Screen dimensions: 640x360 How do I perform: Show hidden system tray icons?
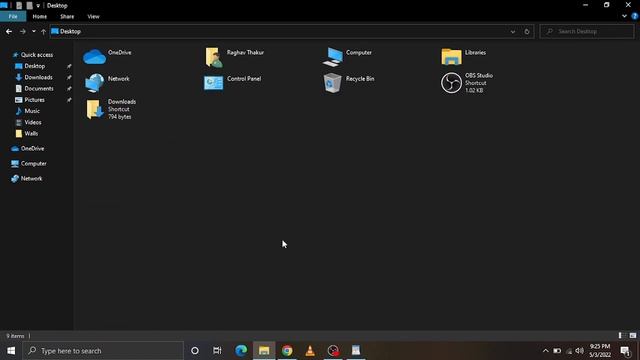pos(545,351)
